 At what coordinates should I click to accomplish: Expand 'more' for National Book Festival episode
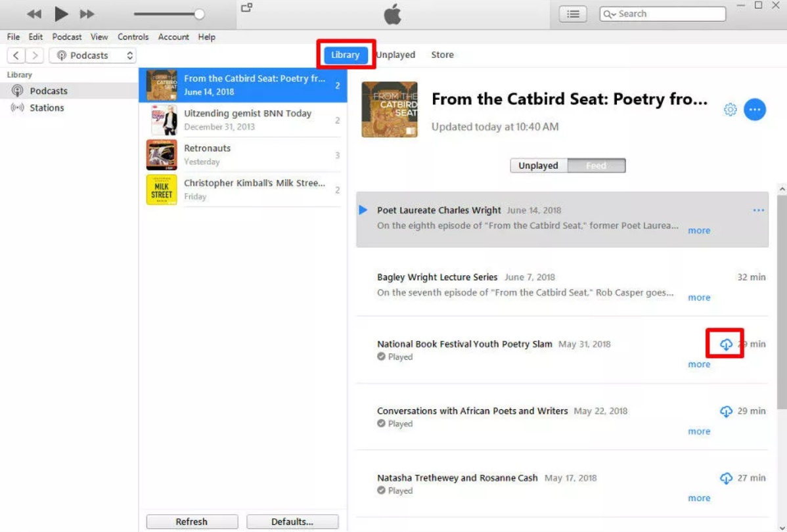click(x=699, y=364)
